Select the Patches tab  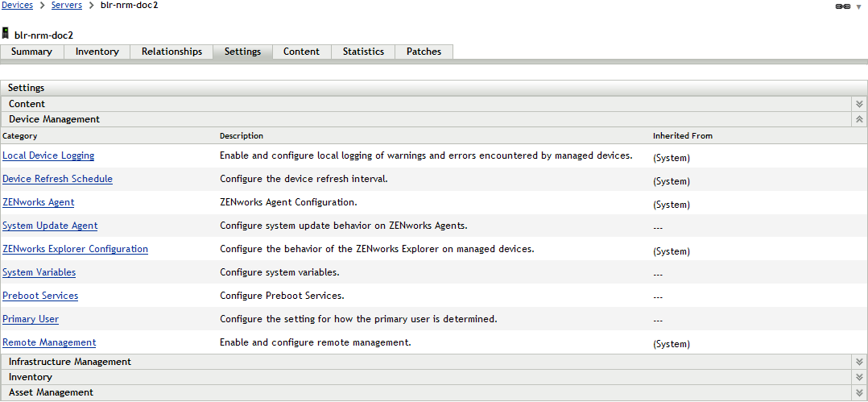(x=424, y=52)
